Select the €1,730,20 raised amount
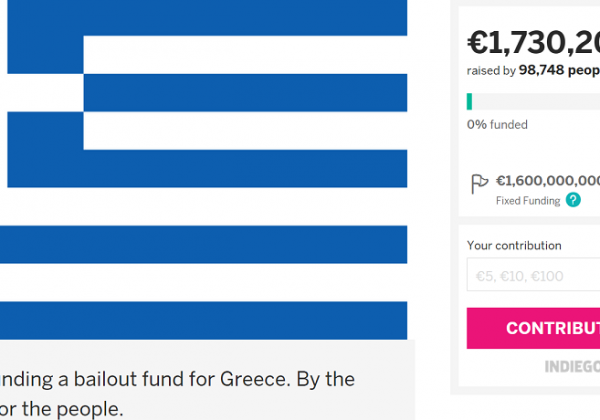600x420 pixels. (533, 42)
